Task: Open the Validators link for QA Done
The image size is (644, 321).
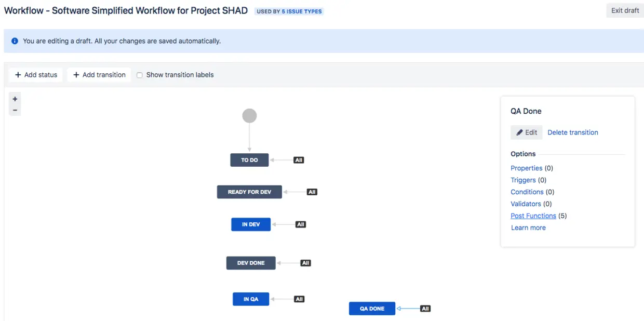Action: pyautogui.click(x=526, y=204)
